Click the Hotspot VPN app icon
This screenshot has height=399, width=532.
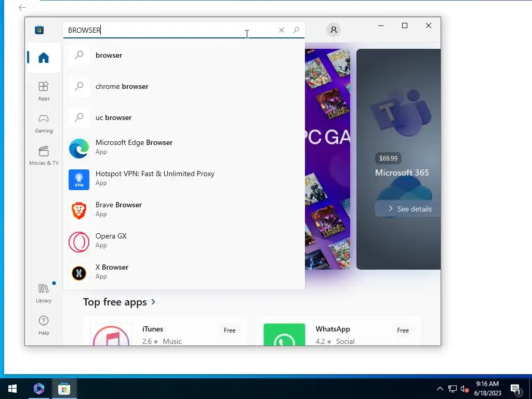pos(79,179)
